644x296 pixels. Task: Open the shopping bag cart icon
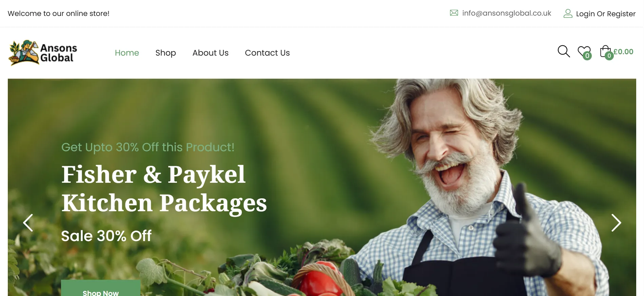pos(605,51)
